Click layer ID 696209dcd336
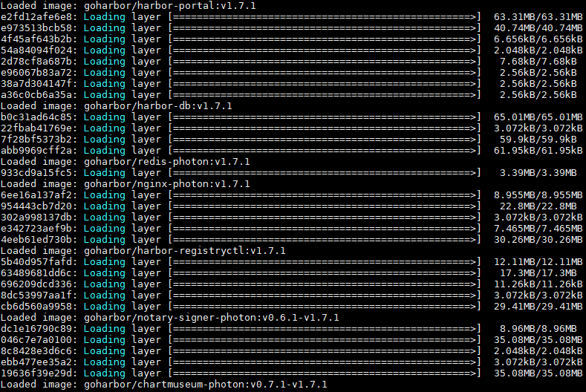The image size is (586, 392). 36,284
